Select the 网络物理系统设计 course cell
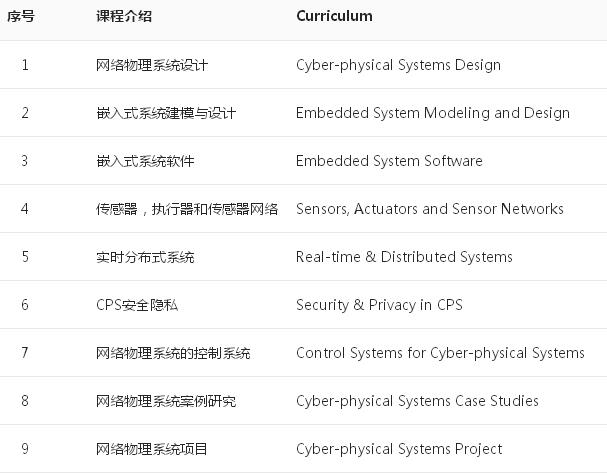Image resolution: width=607 pixels, height=473 pixels. click(x=152, y=65)
